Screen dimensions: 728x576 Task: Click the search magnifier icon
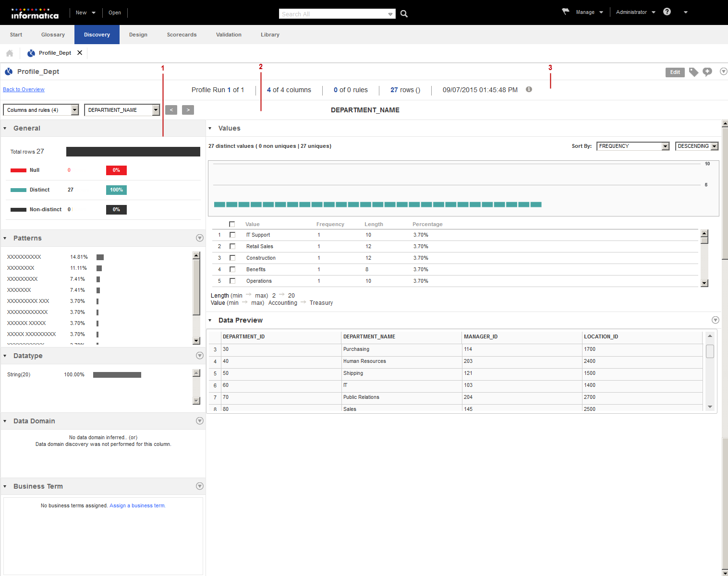[404, 14]
